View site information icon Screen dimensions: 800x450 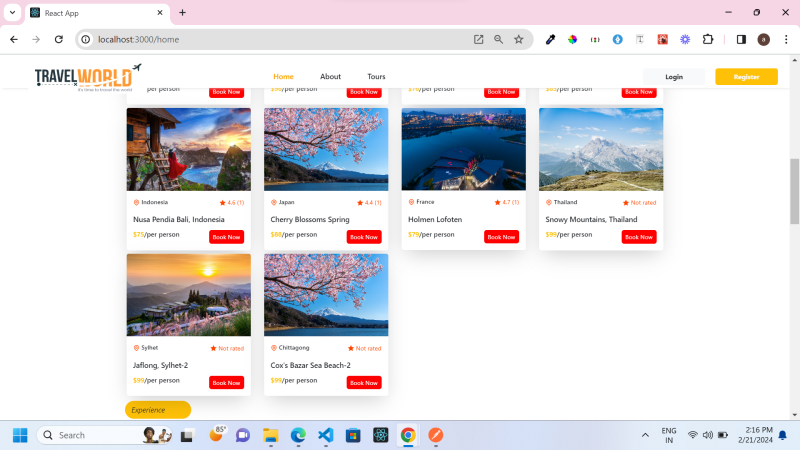point(86,39)
